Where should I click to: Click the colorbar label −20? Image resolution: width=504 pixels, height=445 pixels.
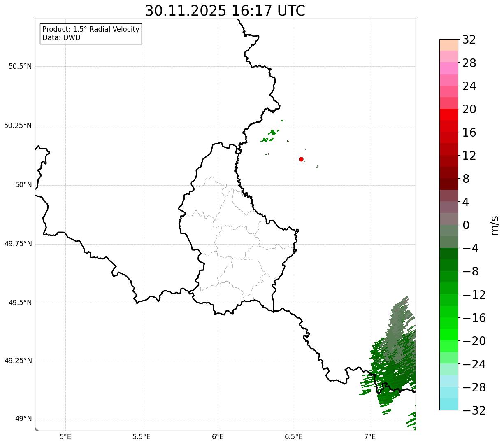tap(474, 341)
